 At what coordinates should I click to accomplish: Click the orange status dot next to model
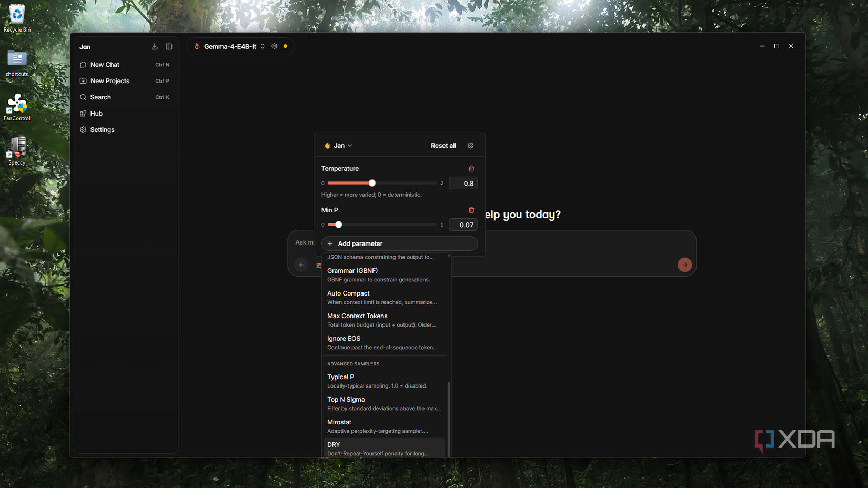coord(286,46)
